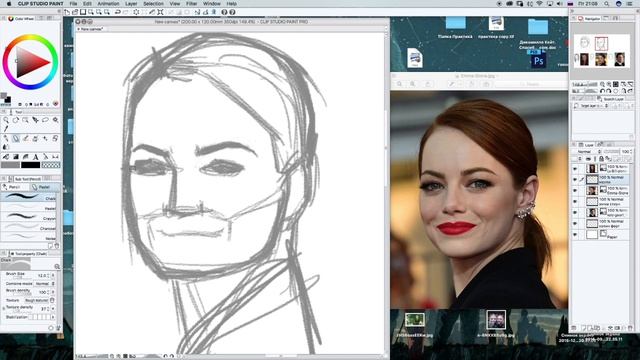The width and height of the screenshot is (640, 360).
Task: Toggle visibility of the Emma-Stone layer
Action: coord(575,191)
